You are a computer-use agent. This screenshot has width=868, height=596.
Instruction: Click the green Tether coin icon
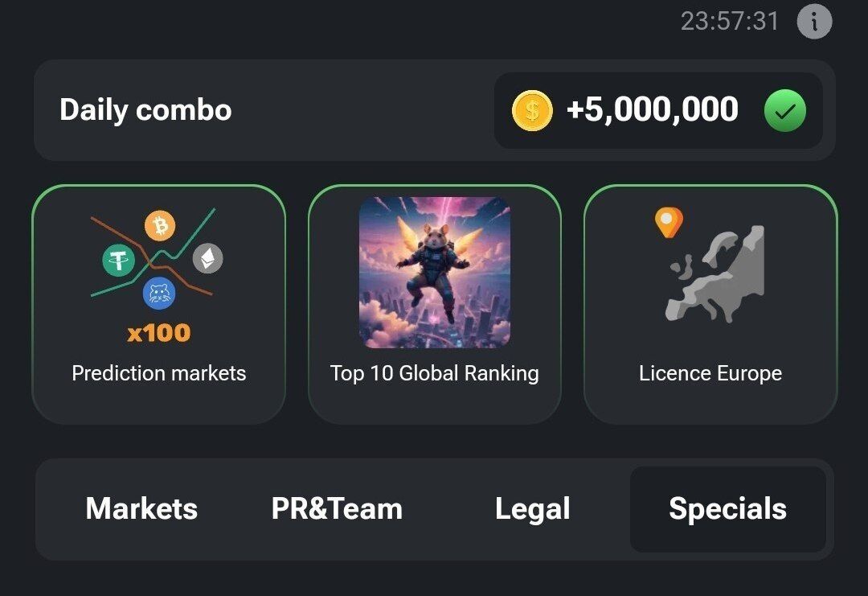pyautogui.click(x=119, y=260)
